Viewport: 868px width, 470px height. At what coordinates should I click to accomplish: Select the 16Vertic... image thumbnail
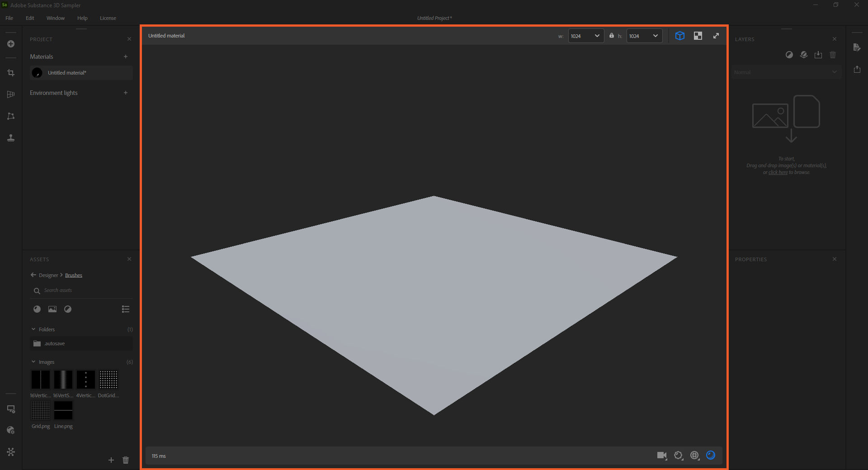[41, 380]
